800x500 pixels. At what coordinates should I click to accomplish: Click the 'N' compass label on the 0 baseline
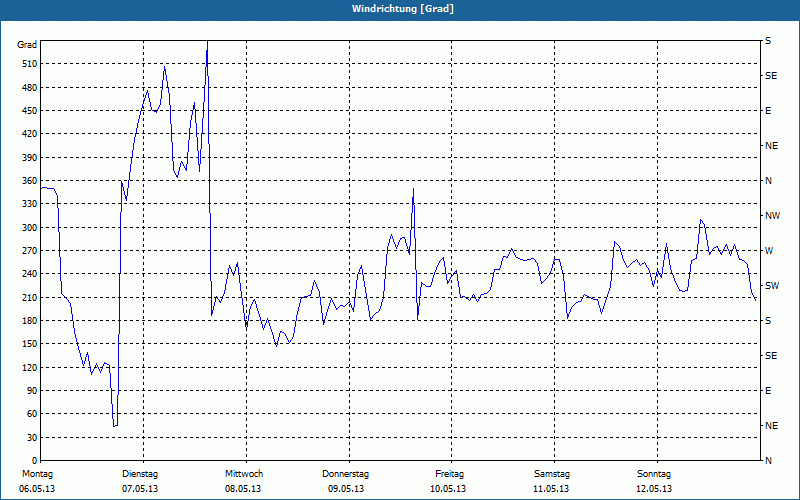point(768,461)
